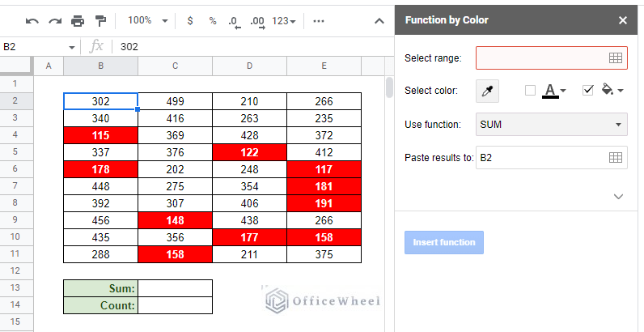
Task: Click the red cell containing 122
Action: click(x=249, y=152)
